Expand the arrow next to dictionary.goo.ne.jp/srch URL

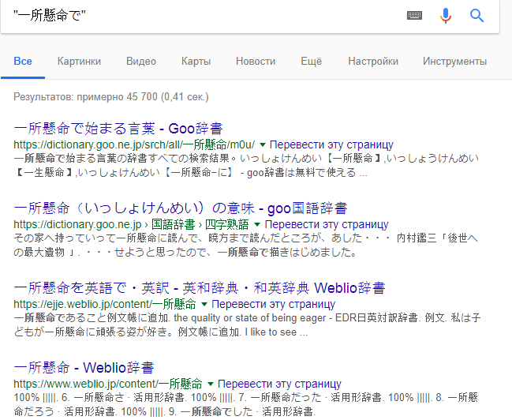pyautogui.click(x=262, y=144)
